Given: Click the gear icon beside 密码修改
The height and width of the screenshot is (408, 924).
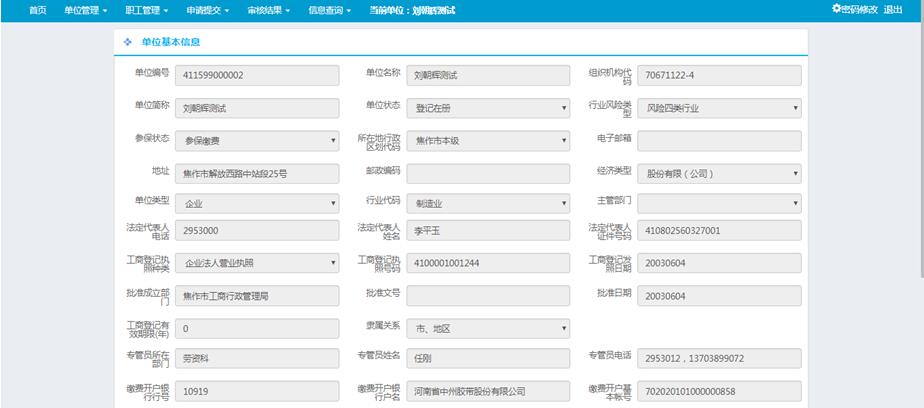Looking at the screenshot, I should [837, 9].
